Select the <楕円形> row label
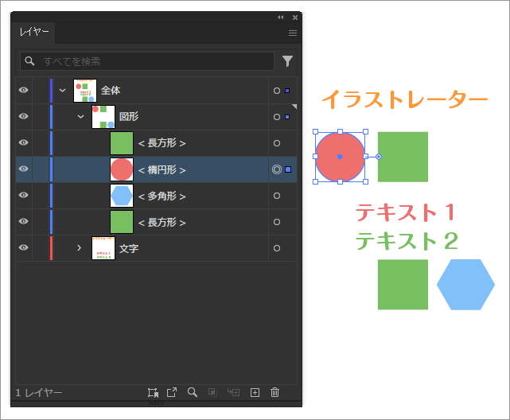The width and height of the screenshot is (510, 420). point(162,169)
